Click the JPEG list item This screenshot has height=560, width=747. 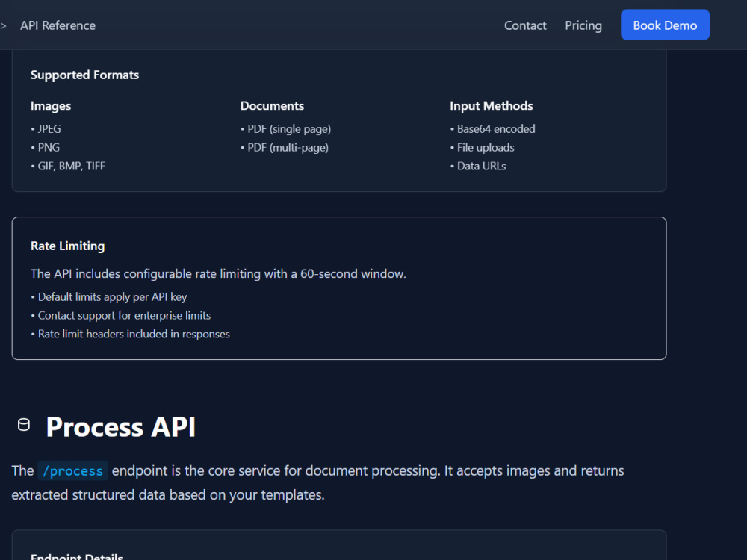46,129
